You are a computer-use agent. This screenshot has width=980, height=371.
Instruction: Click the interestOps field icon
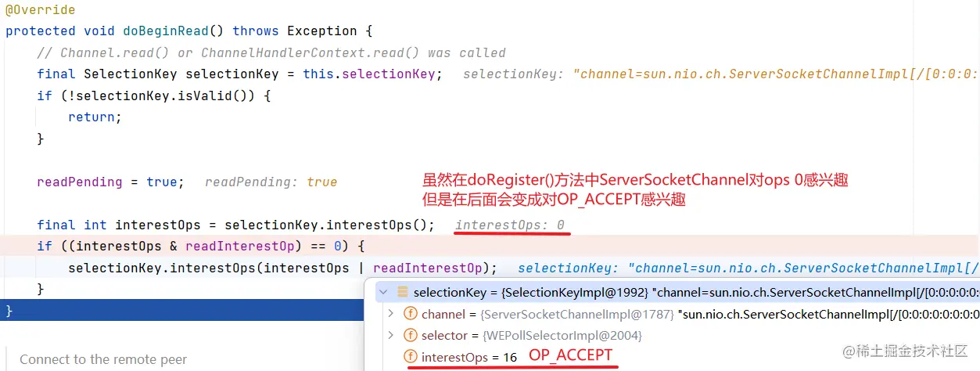point(410,357)
